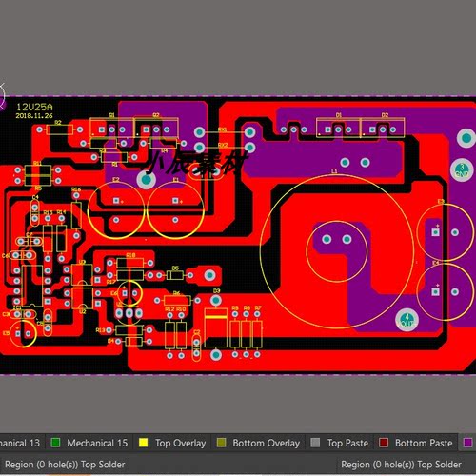
Task: Select the R12 resistor body
Action: pyautogui.click(x=169, y=335)
